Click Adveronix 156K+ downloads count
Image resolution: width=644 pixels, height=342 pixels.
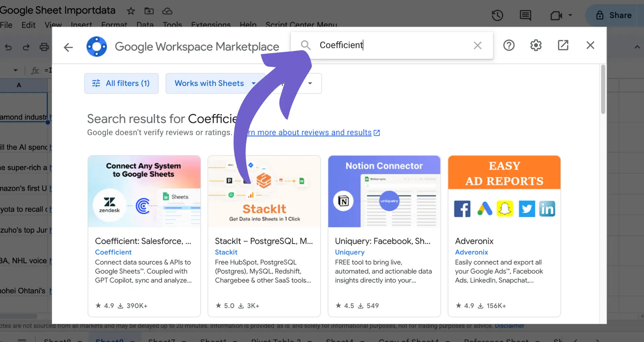492,306
